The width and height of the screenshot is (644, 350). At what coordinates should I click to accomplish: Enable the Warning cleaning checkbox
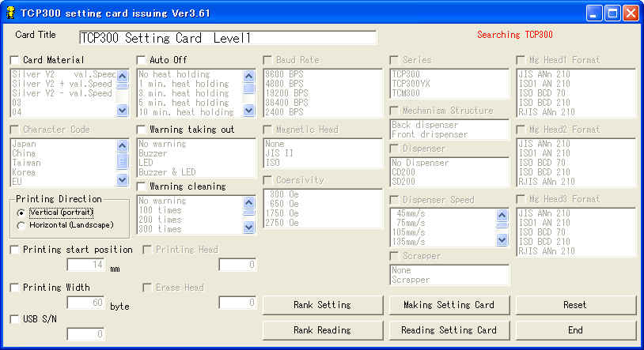coord(142,186)
